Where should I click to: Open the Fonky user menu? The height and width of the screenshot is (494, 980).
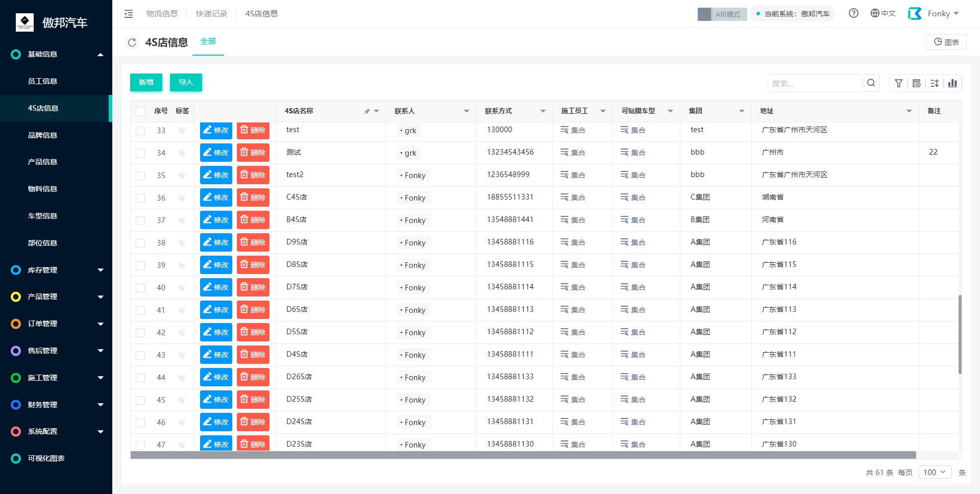pyautogui.click(x=943, y=14)
